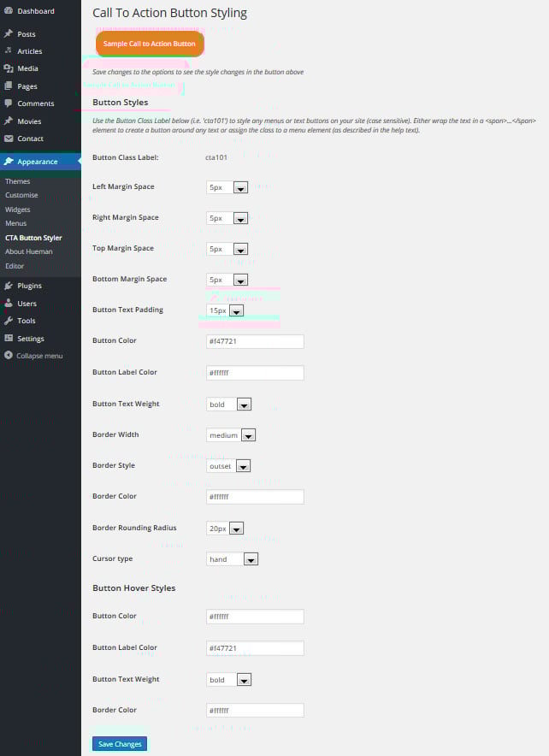The height and width of the screenshot is (756, 549).
Task: Click the Users icon in sidebar
Action: click(10, 304)
